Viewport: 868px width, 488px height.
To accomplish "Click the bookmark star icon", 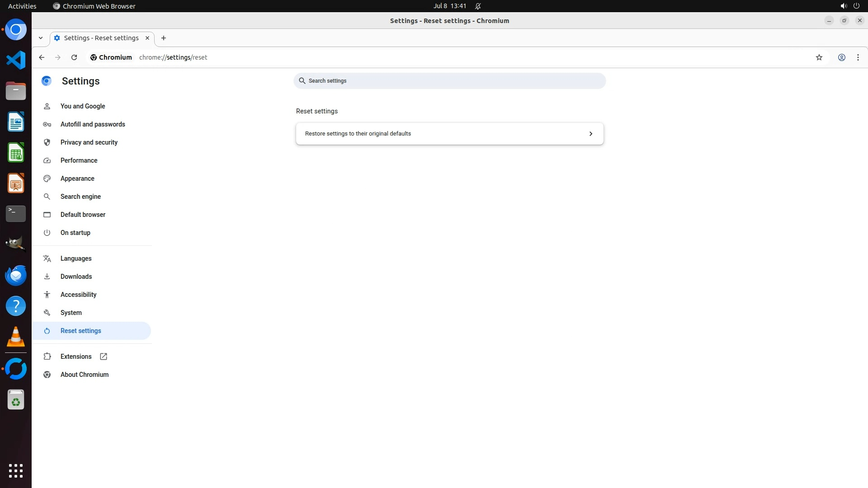I will (819, 57).
